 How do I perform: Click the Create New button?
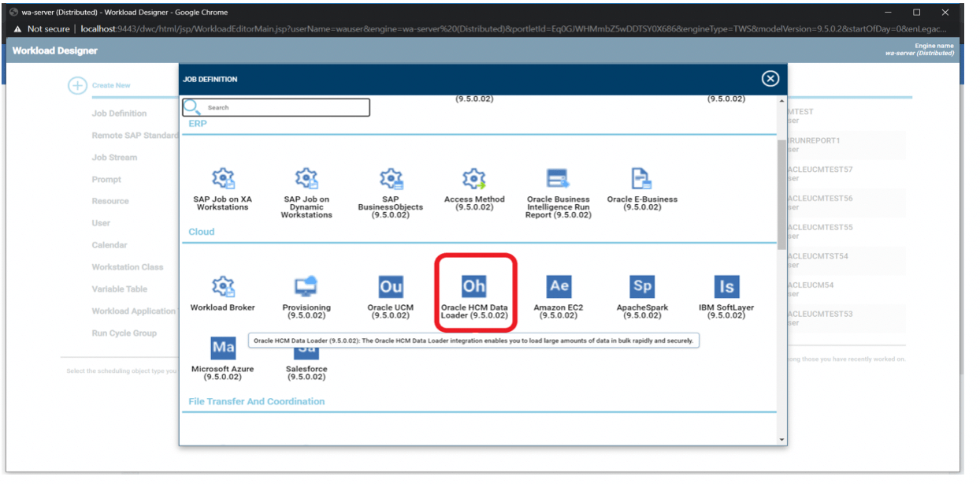(95, 84)
